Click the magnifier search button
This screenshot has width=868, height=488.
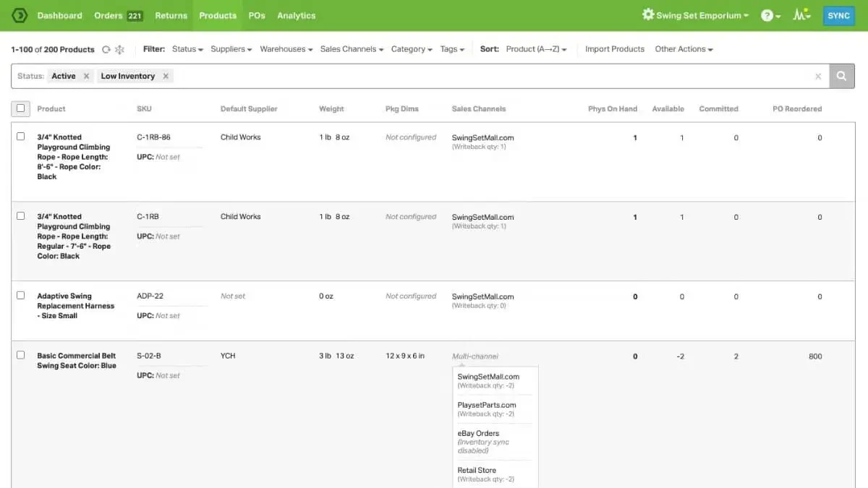tap(842, 76)
